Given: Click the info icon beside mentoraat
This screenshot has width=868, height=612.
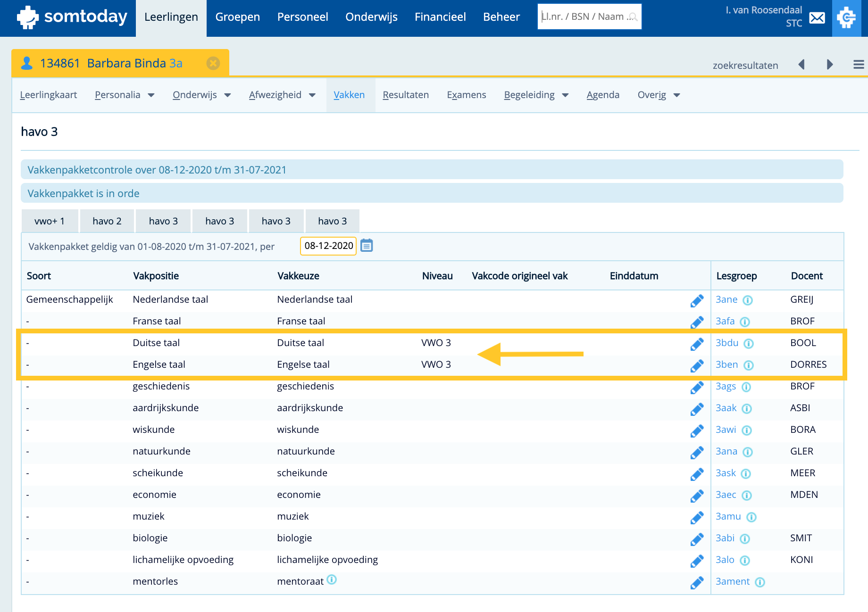Looking at the screenshot, I should [x=332, y=579].
